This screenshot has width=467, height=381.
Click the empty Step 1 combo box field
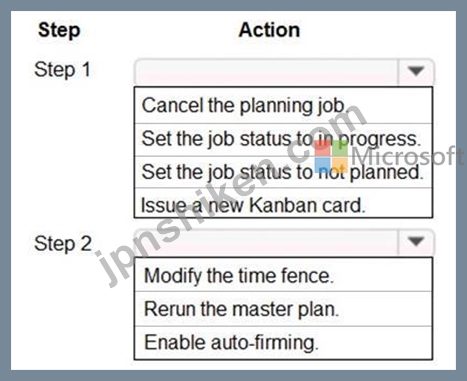pos(266,72)
